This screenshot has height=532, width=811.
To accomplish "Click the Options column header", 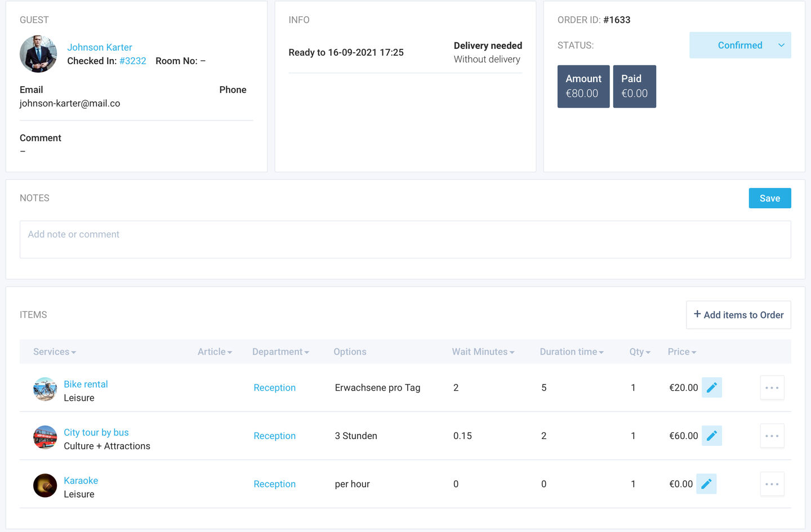I will pyautogui.click(x=350, y=352).
